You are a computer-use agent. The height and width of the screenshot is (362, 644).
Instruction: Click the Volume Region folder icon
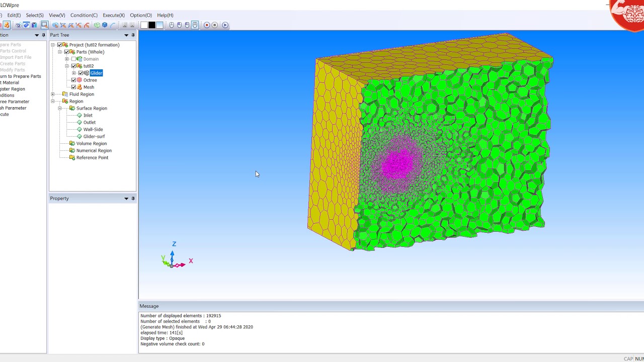coord(72,143)
